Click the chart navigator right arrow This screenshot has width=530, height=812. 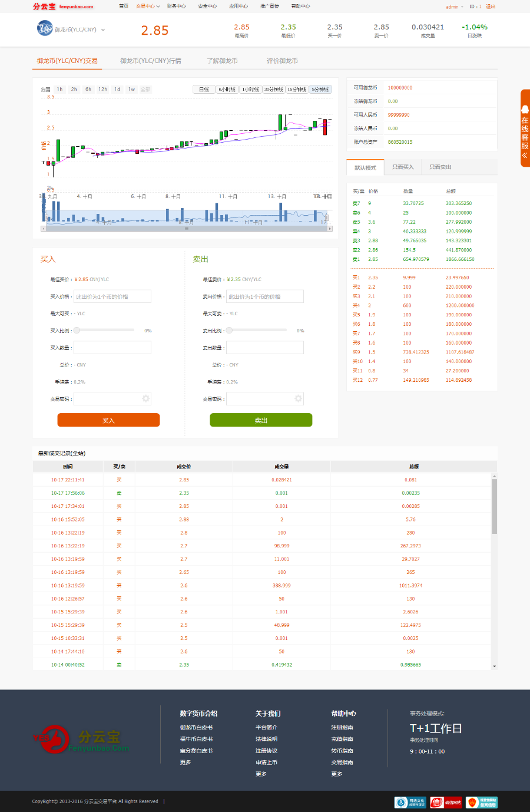[329, 228]
